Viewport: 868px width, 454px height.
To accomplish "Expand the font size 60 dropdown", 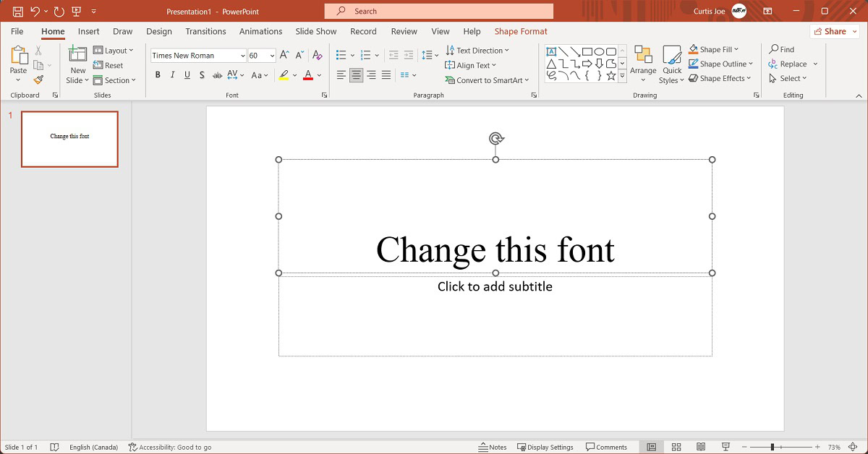I will point(272,56).
